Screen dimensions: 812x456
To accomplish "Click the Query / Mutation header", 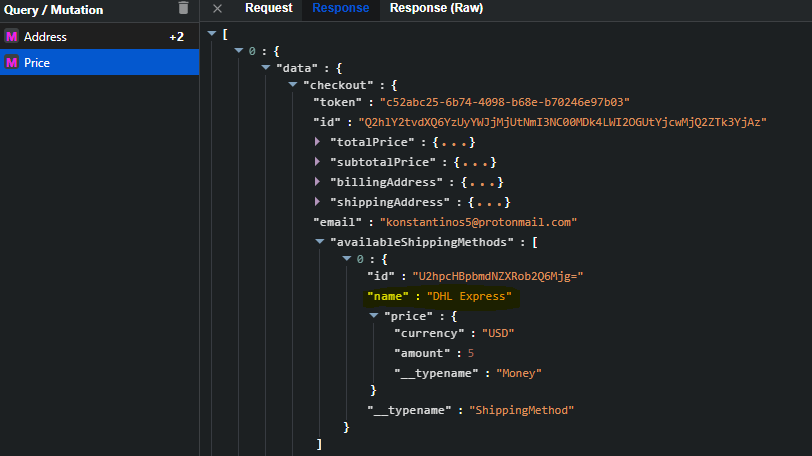I will [x=53, y=10].
